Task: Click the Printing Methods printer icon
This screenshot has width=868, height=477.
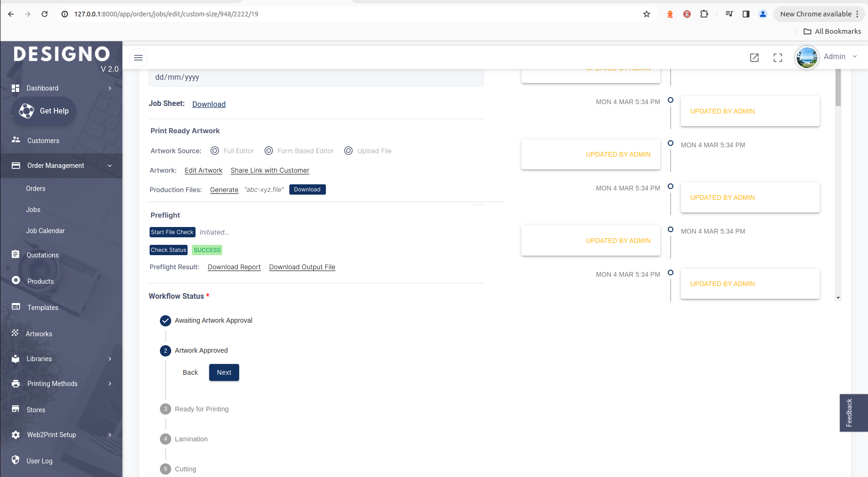Action: [16, 384]
